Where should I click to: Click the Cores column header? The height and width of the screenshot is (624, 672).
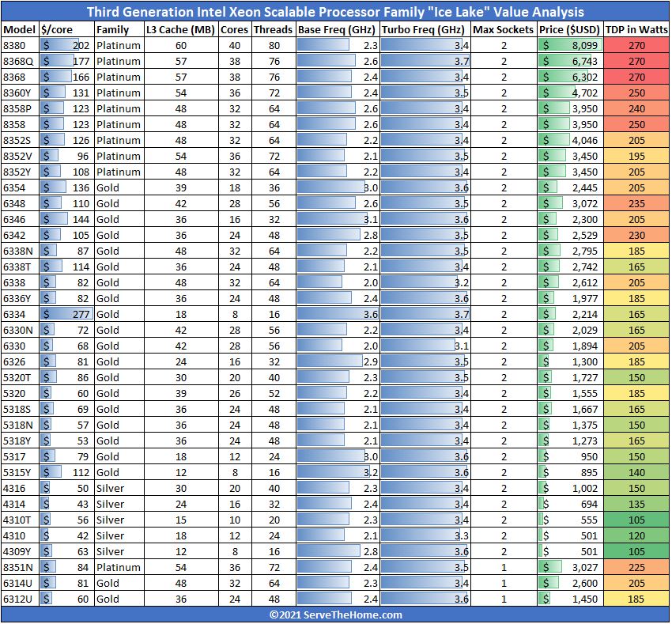235,29
